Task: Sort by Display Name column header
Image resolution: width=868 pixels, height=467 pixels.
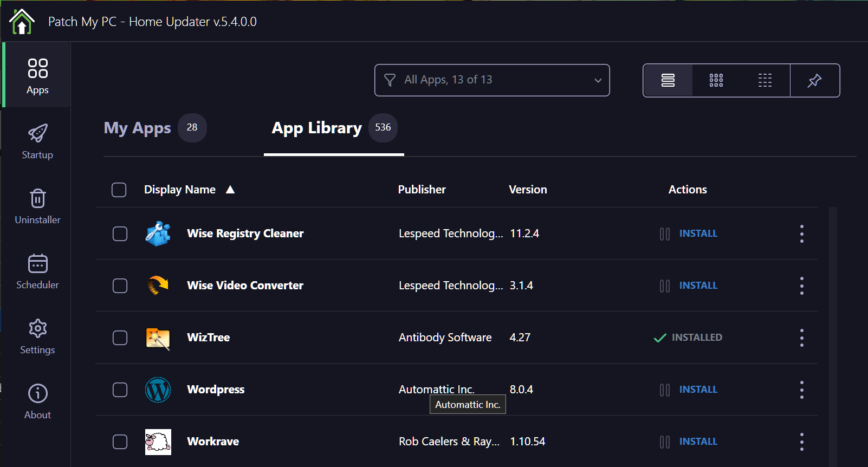Action: pyautogui.click(x=180, y=190)
